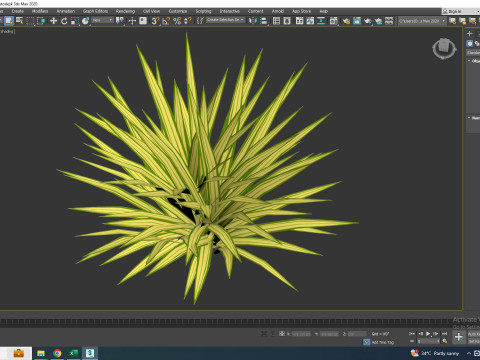
Task: Click the Geometry category button
Action: [x=470, y=44]
